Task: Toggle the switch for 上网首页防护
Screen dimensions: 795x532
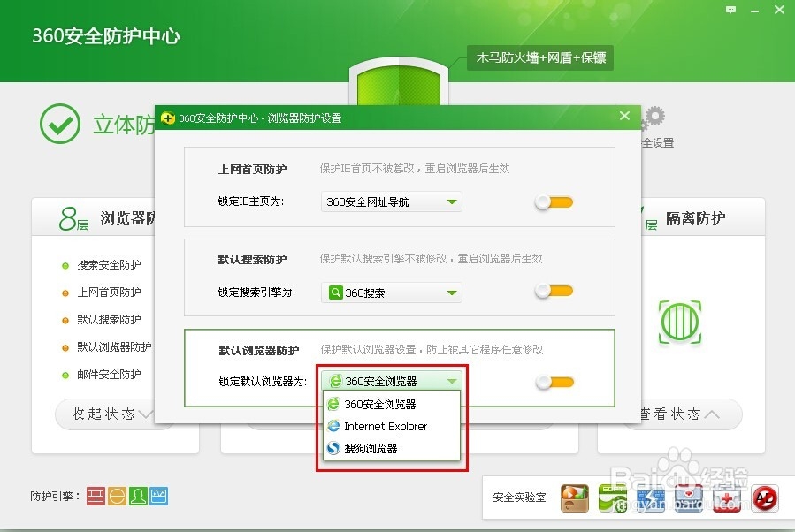Action: coord(553,201)
